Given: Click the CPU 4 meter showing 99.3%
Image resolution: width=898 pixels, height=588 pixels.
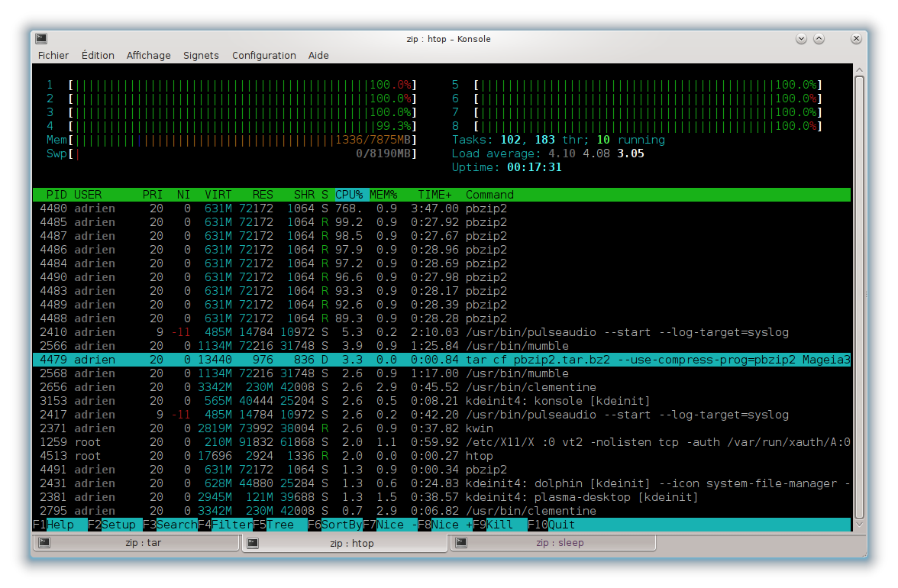Looking at the screenshot, I should [x=231, y=126].
